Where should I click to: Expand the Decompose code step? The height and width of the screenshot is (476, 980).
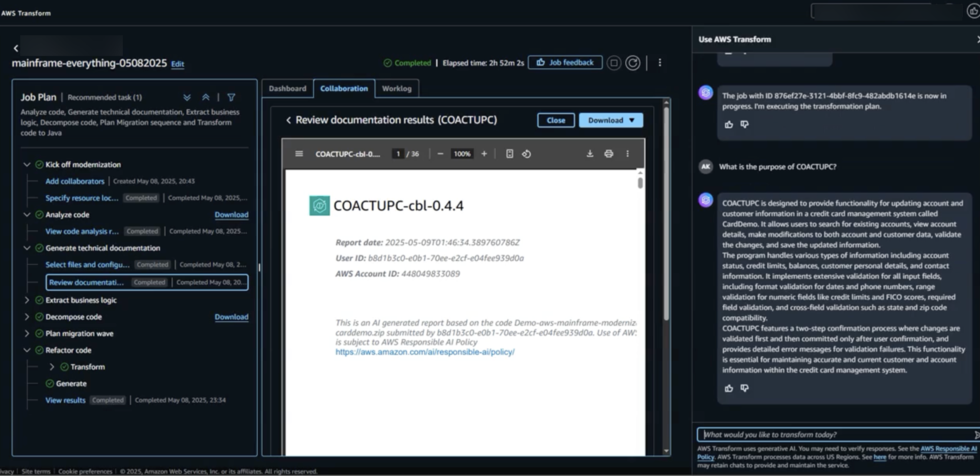point(26,317)
